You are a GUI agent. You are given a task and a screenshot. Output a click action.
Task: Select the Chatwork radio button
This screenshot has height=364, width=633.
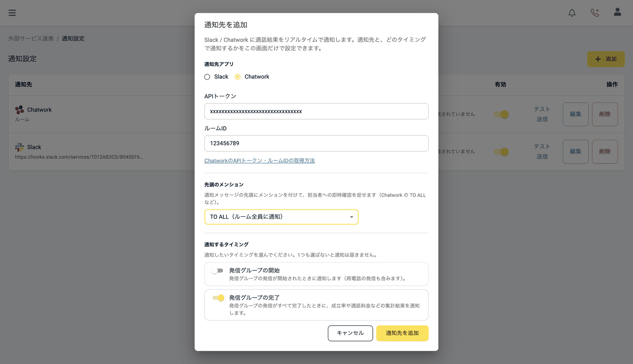(237, 77)
